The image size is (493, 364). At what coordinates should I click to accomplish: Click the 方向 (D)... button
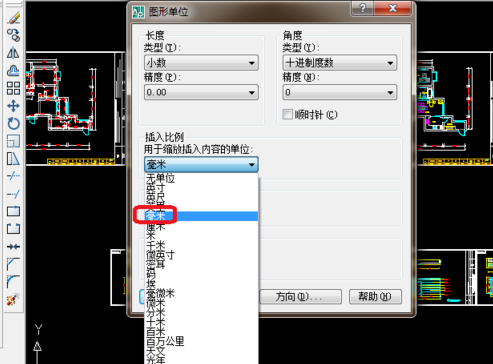point(300,296)
